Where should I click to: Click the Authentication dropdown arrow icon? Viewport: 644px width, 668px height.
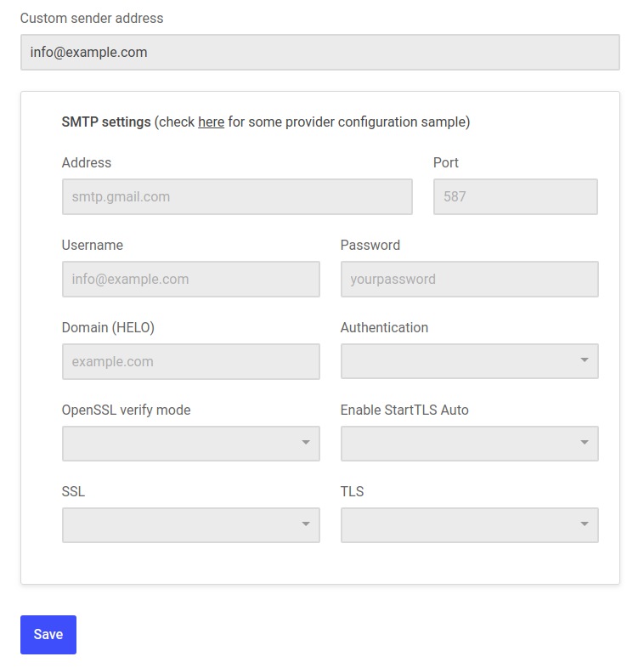(x=585, y=361)
